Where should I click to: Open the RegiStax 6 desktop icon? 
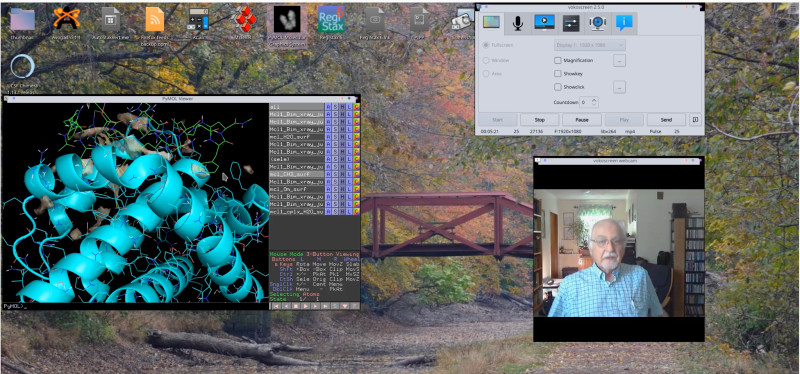click(x=331, y=23)
